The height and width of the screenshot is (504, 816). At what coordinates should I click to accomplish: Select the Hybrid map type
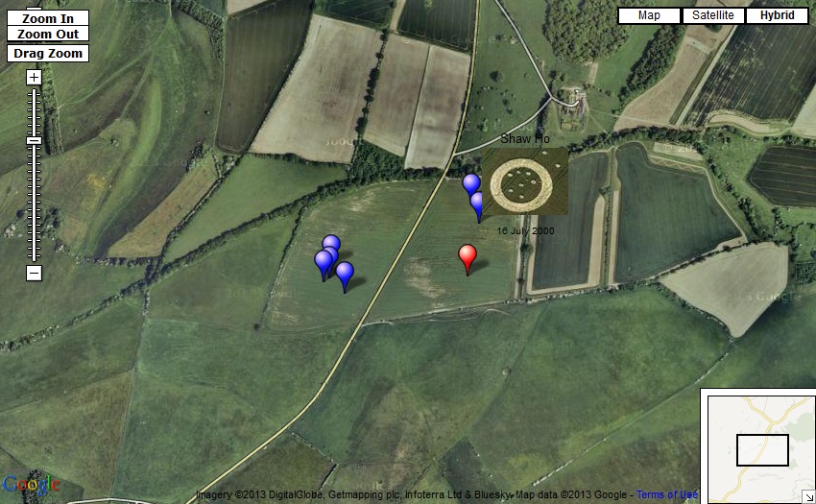776,15
